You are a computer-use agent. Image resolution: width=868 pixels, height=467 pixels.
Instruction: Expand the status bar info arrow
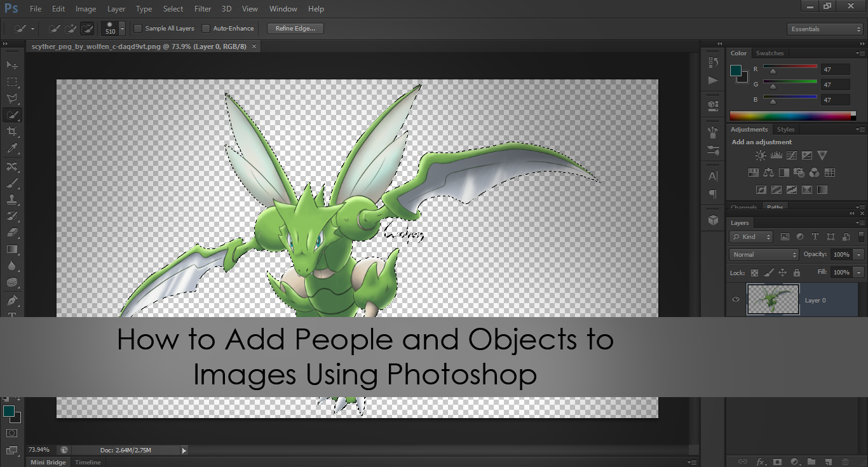pos(184,450)
